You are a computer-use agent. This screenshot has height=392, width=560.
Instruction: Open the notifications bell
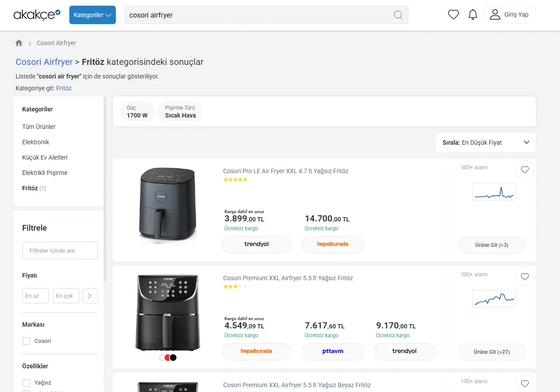(473, 15)
